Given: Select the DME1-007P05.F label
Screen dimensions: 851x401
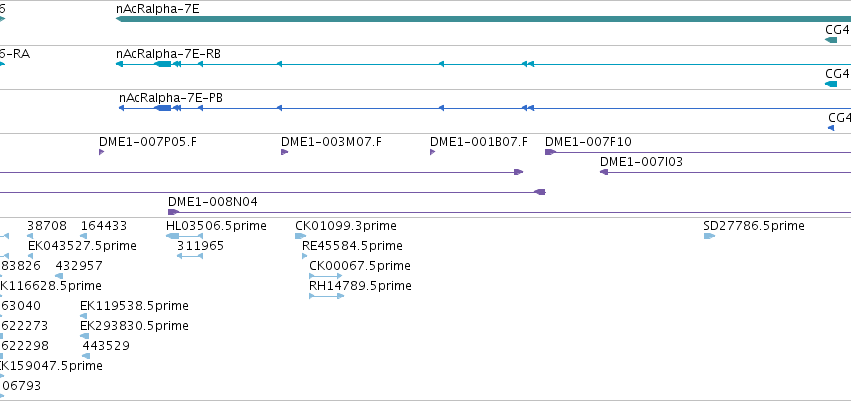Looking at the screenshot, I should pos(148,142).
